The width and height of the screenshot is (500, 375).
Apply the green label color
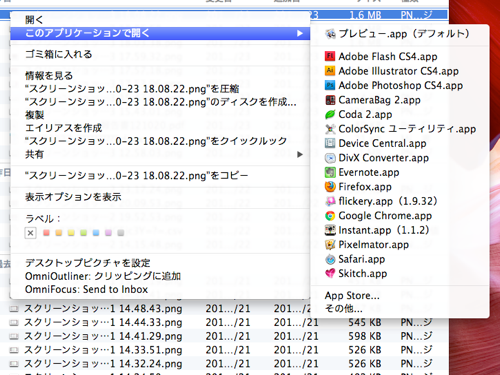(x=83, y=233)
